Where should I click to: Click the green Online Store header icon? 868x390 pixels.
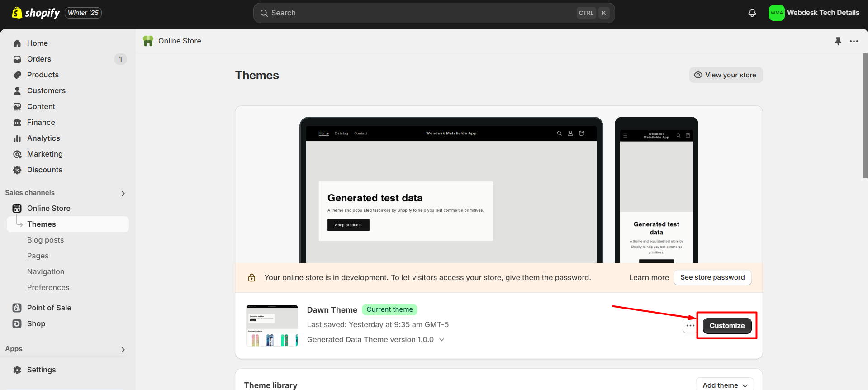[148, 41]
